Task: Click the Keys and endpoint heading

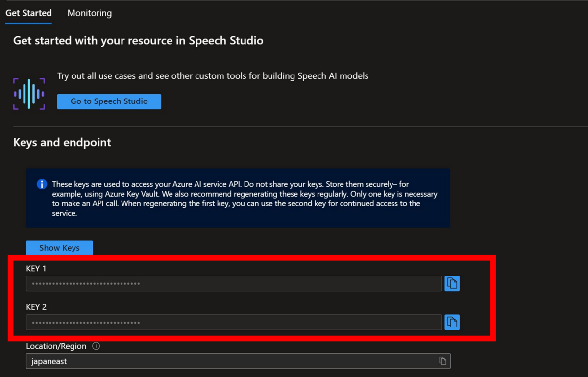Action: tap(62, 143)
